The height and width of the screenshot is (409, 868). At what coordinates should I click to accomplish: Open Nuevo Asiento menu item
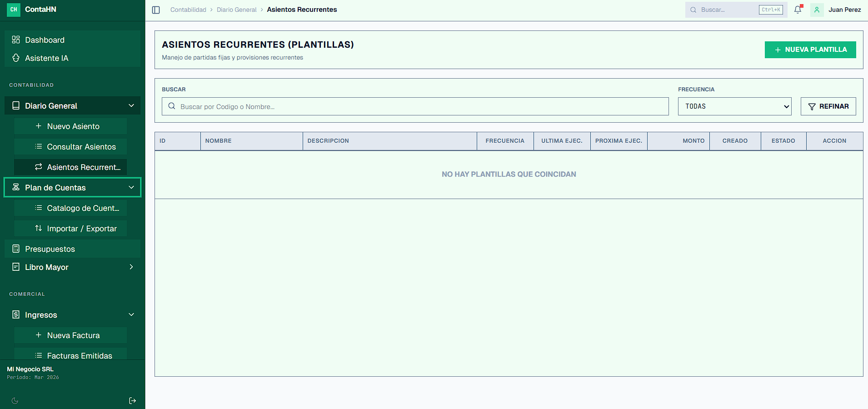point(73,126)
